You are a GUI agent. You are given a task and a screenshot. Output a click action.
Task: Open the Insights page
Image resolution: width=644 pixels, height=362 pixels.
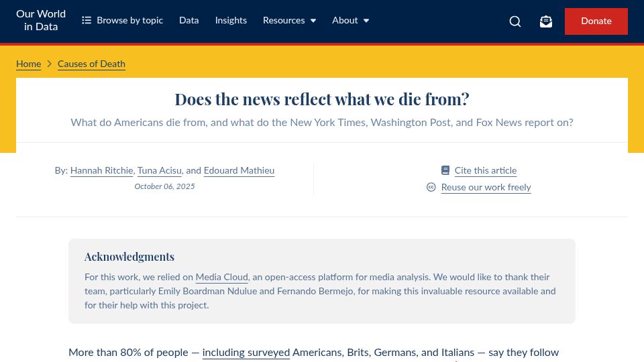point(231,20)
